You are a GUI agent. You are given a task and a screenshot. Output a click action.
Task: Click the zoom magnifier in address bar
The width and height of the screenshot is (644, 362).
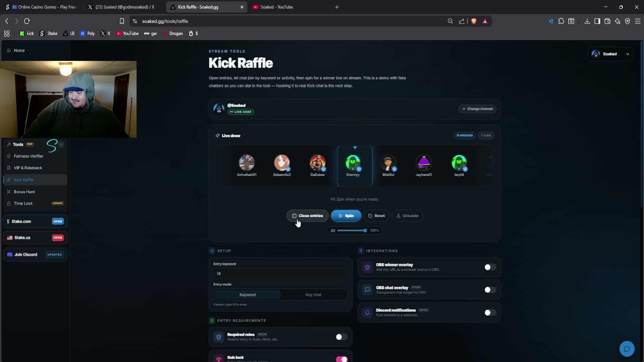450,21
